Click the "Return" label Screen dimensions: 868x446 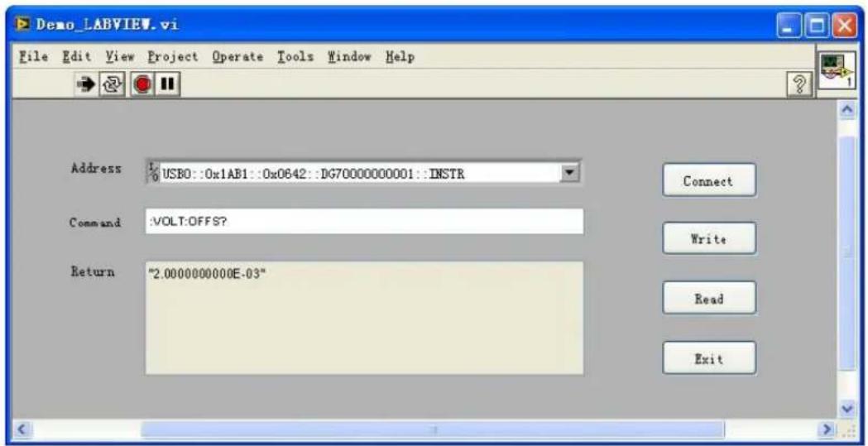93,271
